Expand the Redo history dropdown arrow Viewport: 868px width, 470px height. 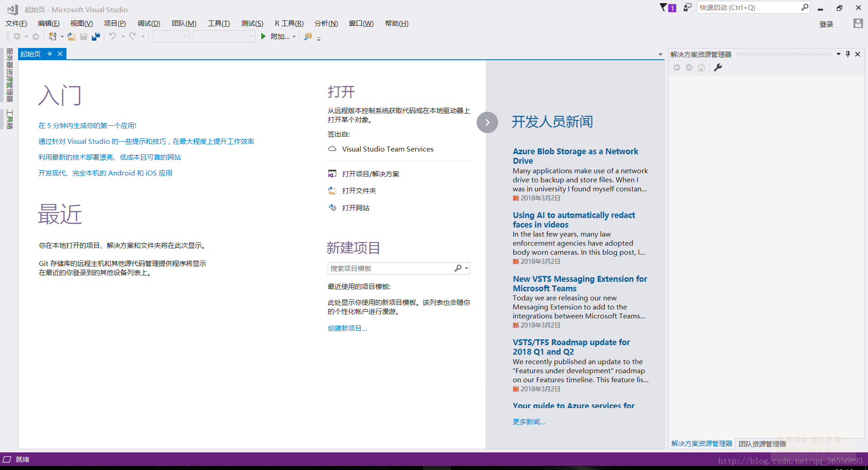(x=143, y=37)
